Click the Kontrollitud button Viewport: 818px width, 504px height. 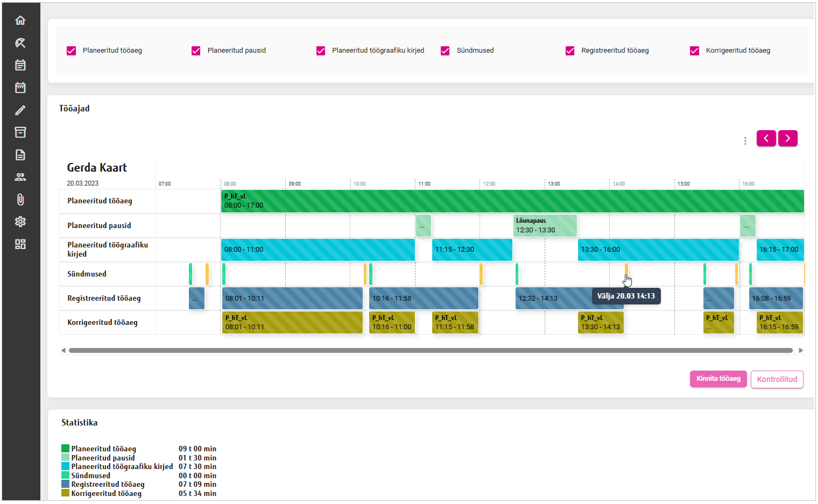777,379
